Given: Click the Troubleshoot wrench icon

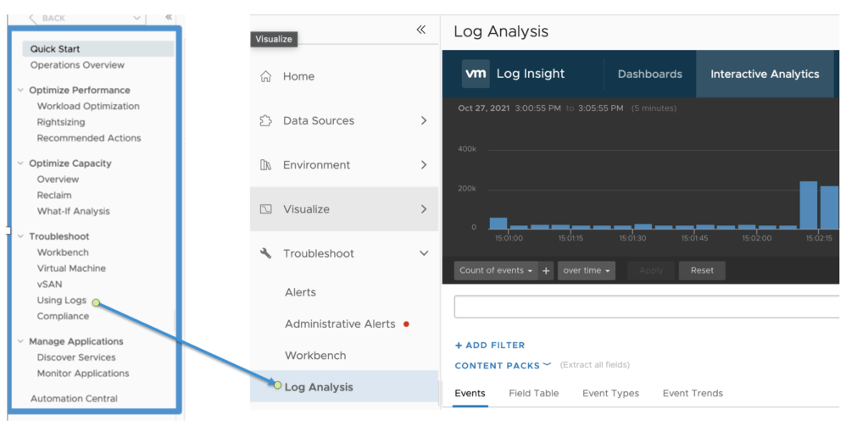Looking at the screenshot, I should [x=266, y=253].
